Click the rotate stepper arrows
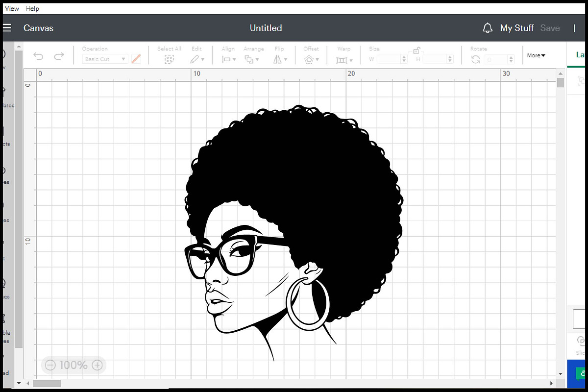The width and height of the screenshot is (588, 392). pos(512,59)
